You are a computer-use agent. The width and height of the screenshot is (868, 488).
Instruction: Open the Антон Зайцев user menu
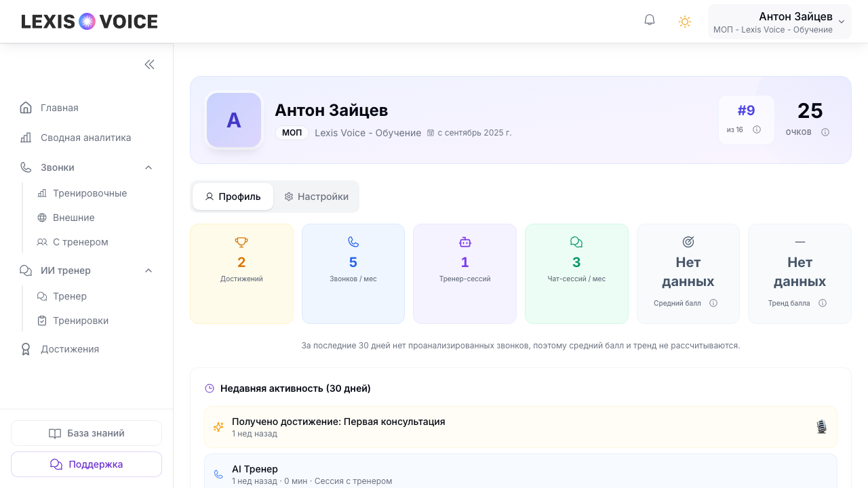pos(780,22)
